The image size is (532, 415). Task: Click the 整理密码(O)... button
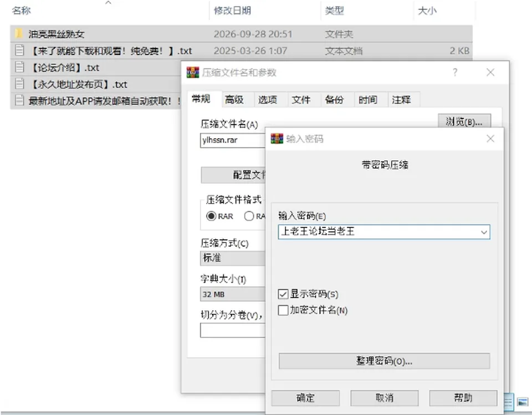pyautogui.click(x=384, y=361)
